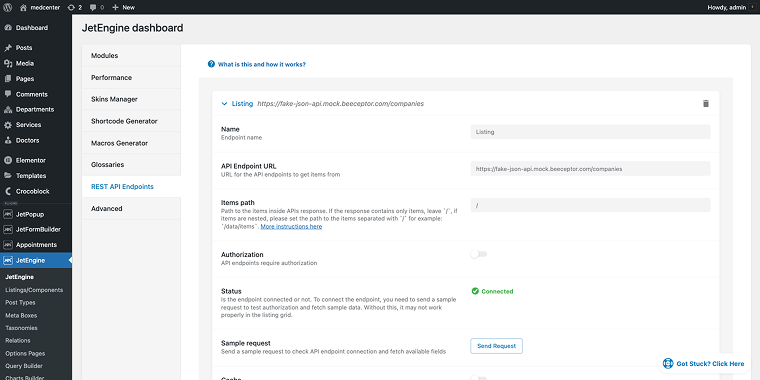Click the New plus icon
Screen dimensions: 760x380
(115, 7)
